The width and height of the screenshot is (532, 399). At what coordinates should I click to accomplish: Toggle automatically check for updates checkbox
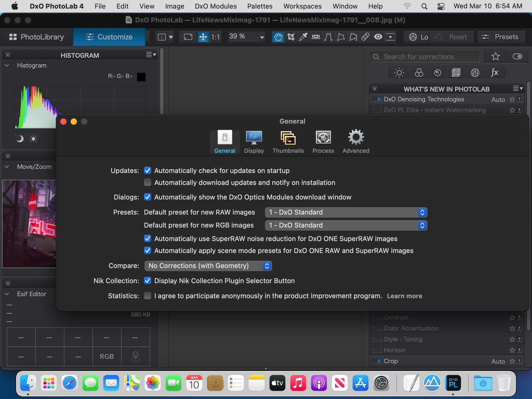point(148,171)
